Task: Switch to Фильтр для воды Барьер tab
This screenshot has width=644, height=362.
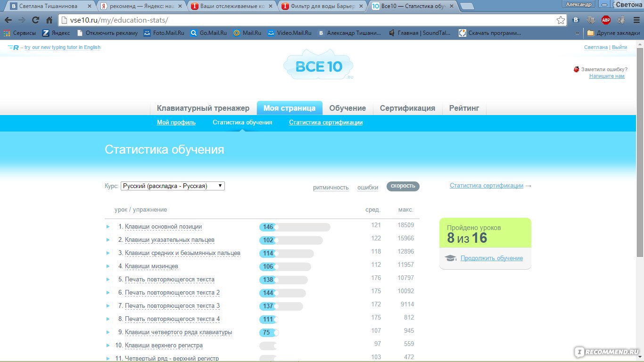Action: pos(322,6)
